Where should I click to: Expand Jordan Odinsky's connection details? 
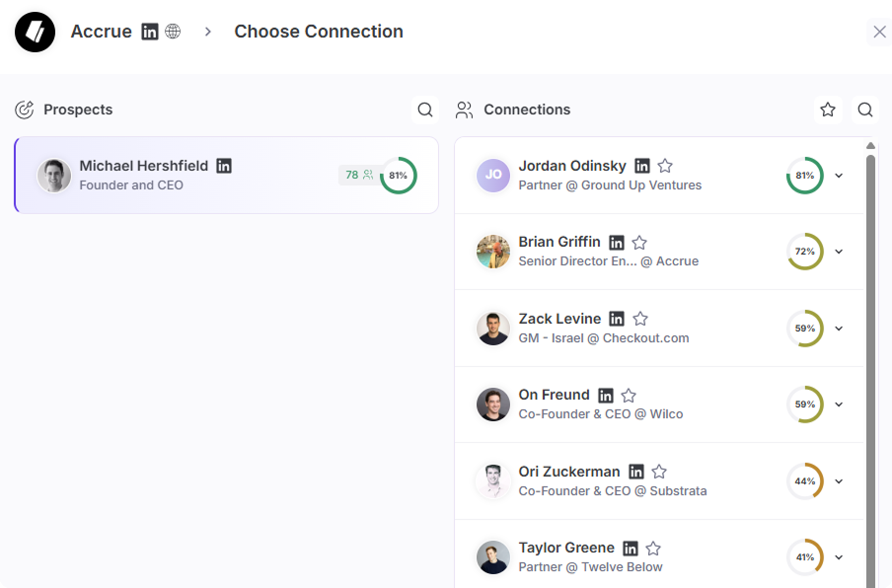click(x=839, y=176)
